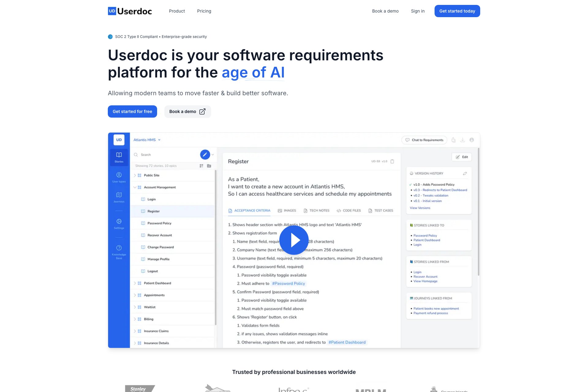Toggle the grid view of stories

(x=201, y=166)
